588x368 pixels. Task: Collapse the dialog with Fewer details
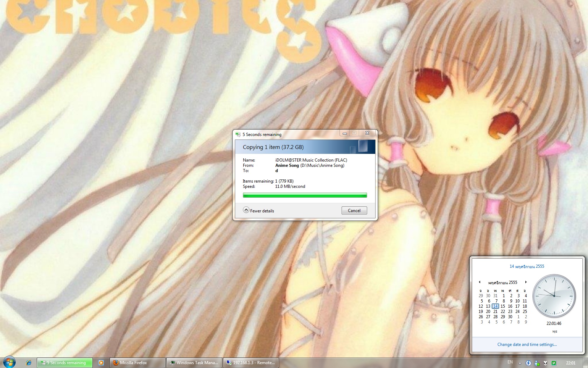[x=258, y=210]
